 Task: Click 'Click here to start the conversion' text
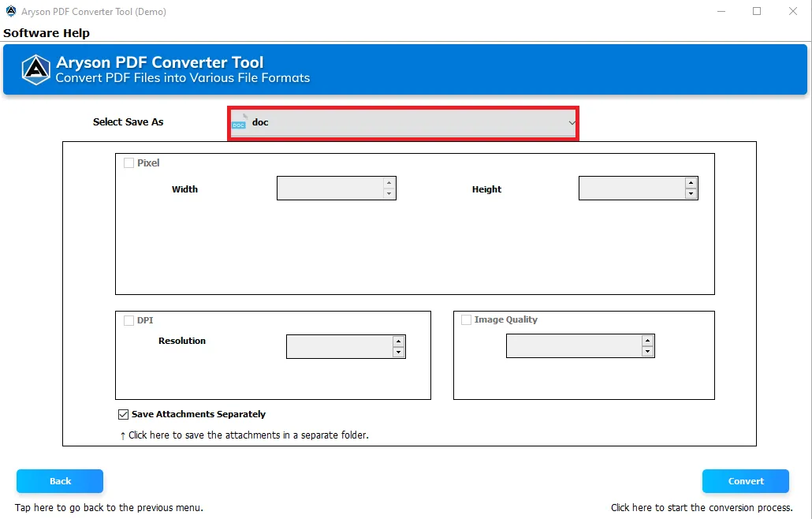pyautogui.click(x=702, y=508)
